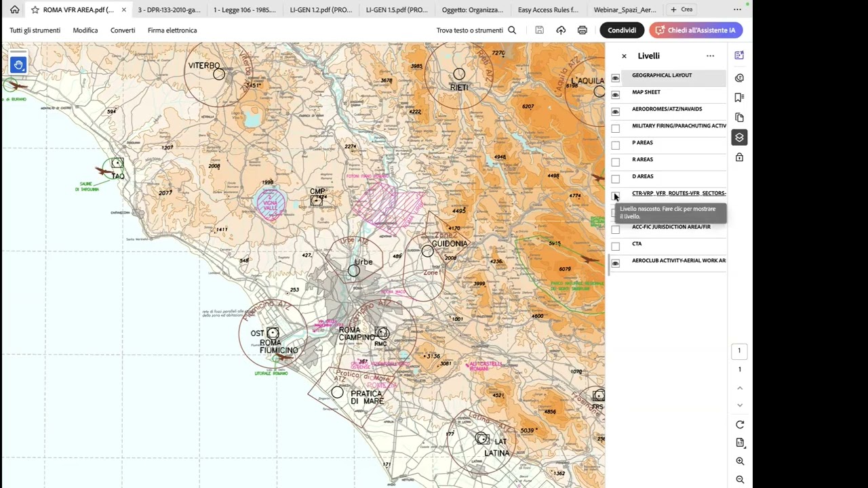Go to next page arrow
The height and width of the screenshot is (488, 868).
(x=740, y=405)
